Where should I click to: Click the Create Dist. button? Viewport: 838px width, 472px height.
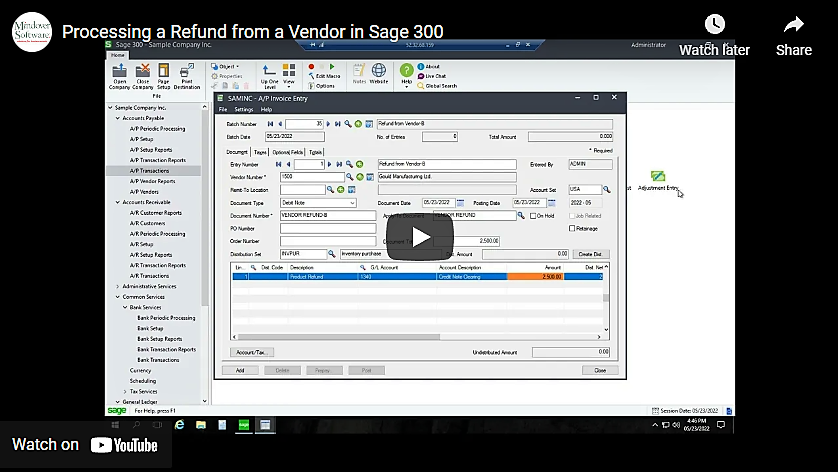[x=591, y=254]
